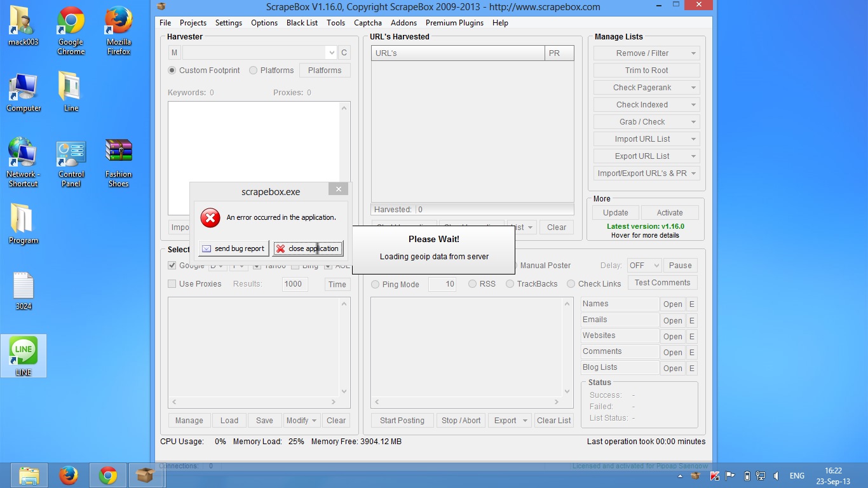Viewport: 868px width, 488px height.
Task: Click the close application button
Action: coord(308,248)
